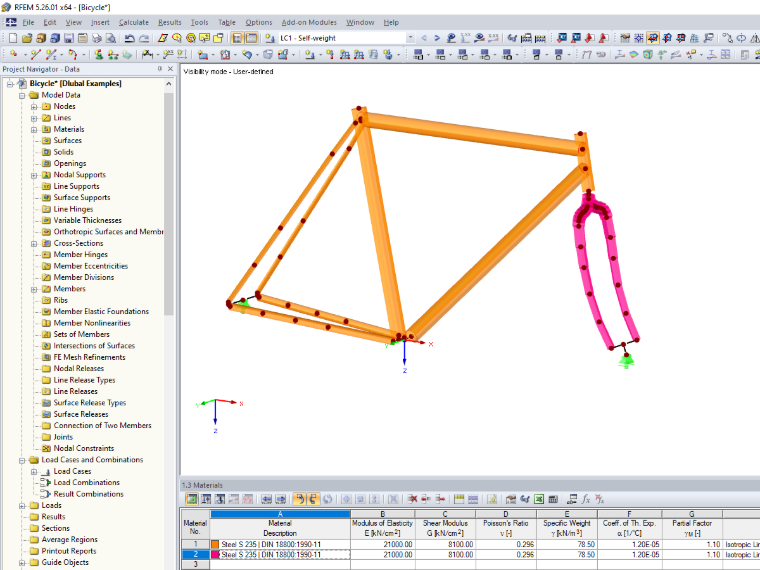
Task: Open the Results menu
Action: point(170,22)
